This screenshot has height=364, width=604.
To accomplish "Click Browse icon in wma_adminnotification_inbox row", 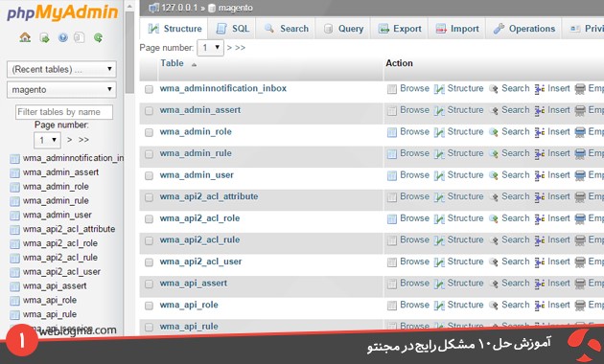I will point(392,89).
